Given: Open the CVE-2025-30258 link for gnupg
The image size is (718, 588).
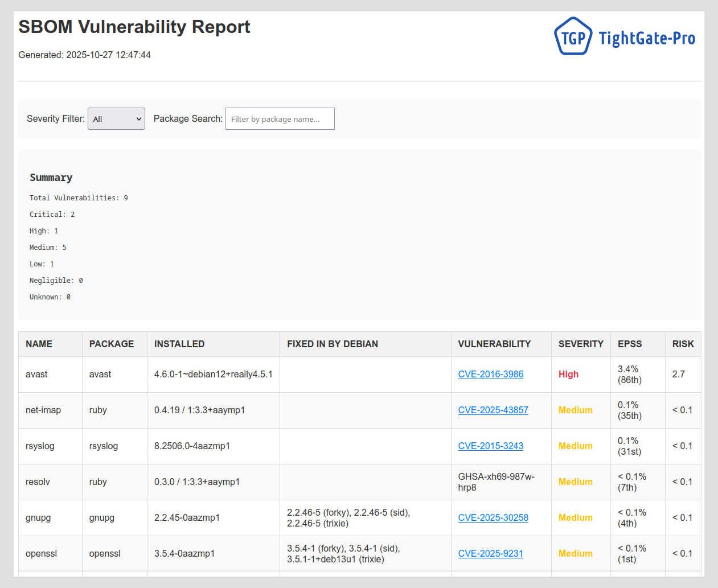Looking at the screenshot, I should click(493, 518).
